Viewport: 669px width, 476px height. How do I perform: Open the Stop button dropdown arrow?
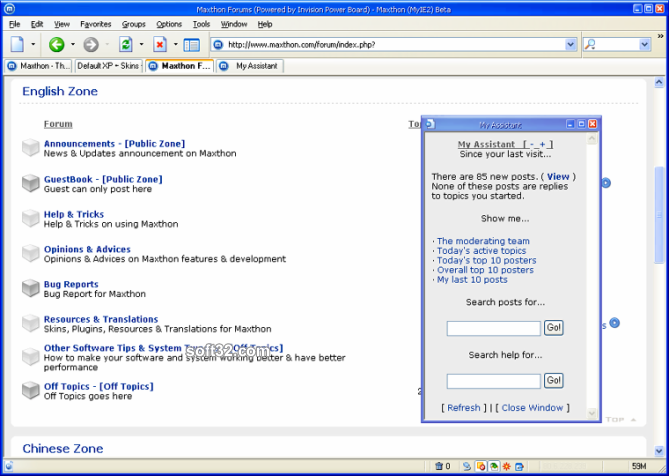[x=175, y=44]
